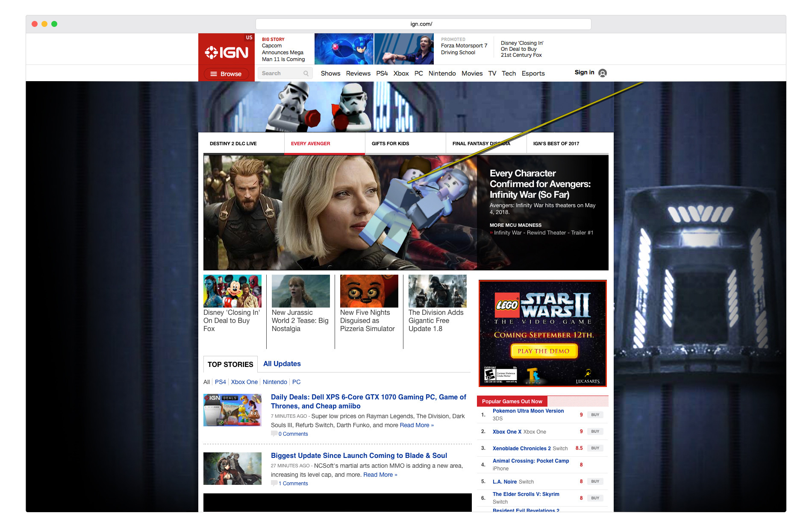
Task: Click the Blade & Soul thumbnail
Action: [x=232, y=469]
